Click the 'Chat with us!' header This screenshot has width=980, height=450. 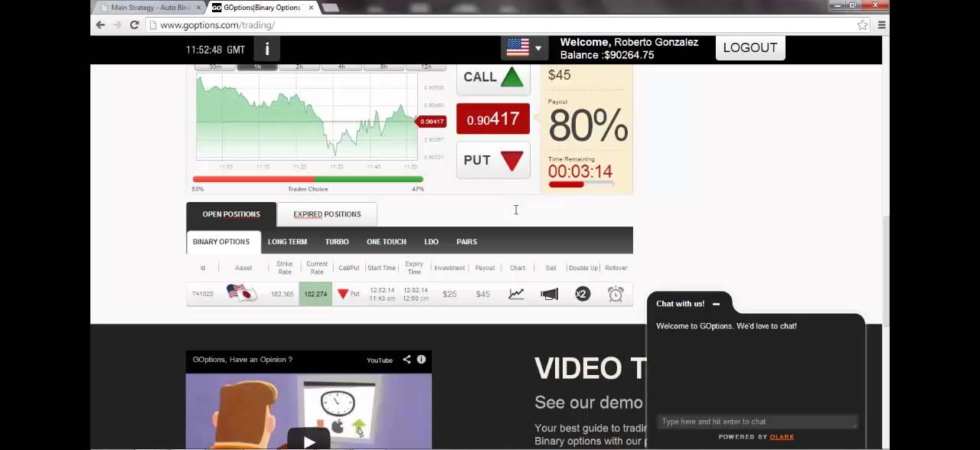tap(680, 304)
